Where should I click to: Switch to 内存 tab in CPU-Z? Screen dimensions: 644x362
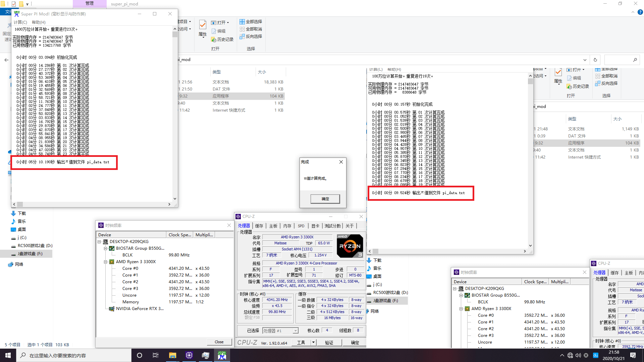pos(287,226)
